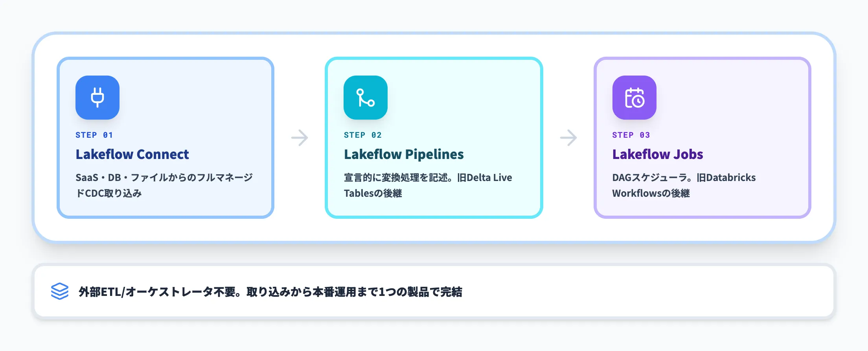Select the Lakeflow Pipelines heading
Screen dimensions: 868x351
click(x=404, y=154)
